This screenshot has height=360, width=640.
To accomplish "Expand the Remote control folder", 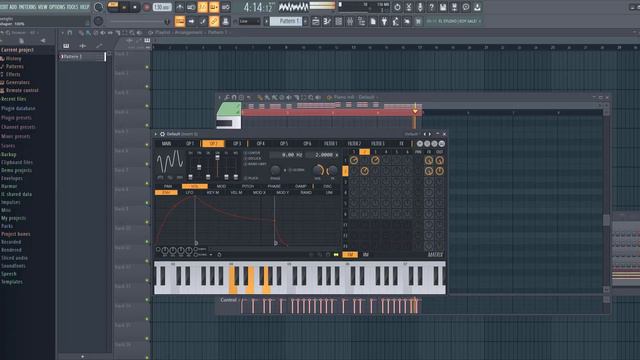I will [x=22, y=90].
